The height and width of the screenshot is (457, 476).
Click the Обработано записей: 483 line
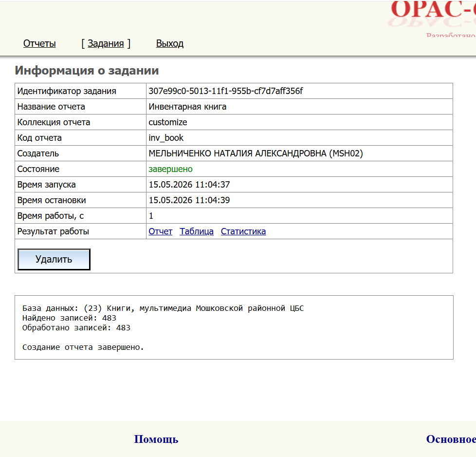tap(76, 327)
